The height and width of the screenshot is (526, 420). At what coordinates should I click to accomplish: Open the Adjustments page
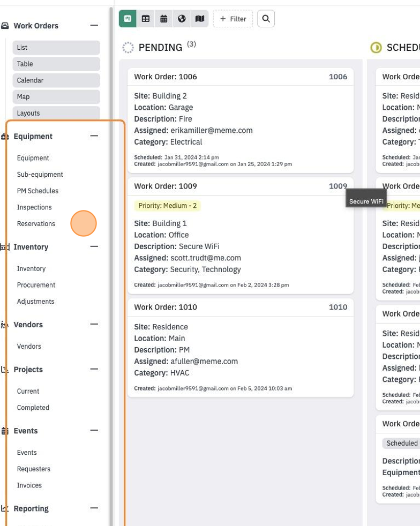(35, 302)
